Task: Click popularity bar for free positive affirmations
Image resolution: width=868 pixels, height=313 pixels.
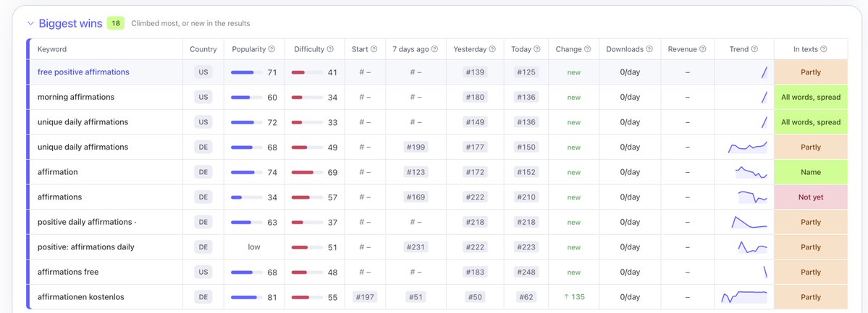Action: point(246,72)
